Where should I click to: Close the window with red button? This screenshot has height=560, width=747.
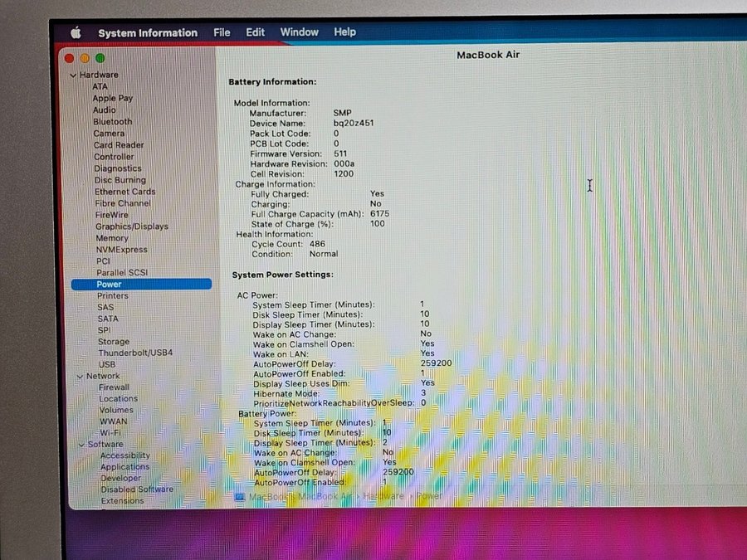click(70, 59)
